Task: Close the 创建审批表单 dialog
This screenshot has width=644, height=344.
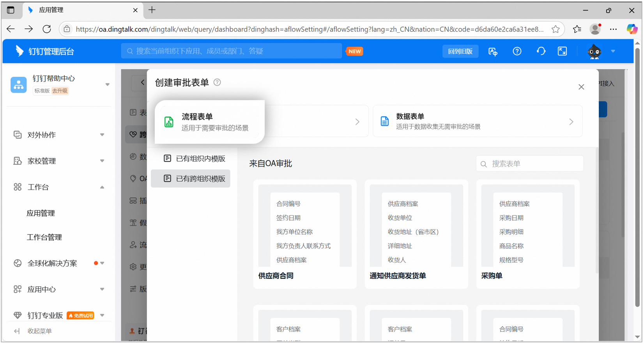Action: (581, 87)
